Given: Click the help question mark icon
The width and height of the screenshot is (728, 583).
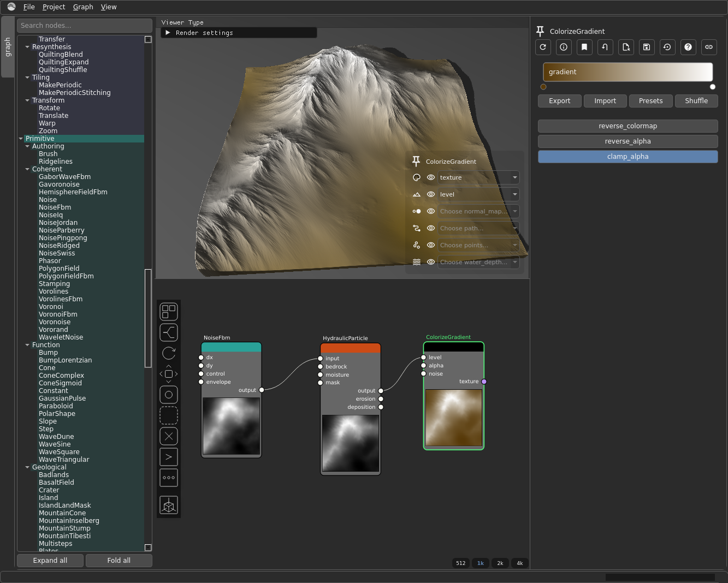Looking at the screenshot, I should click(x=688, y=47).
